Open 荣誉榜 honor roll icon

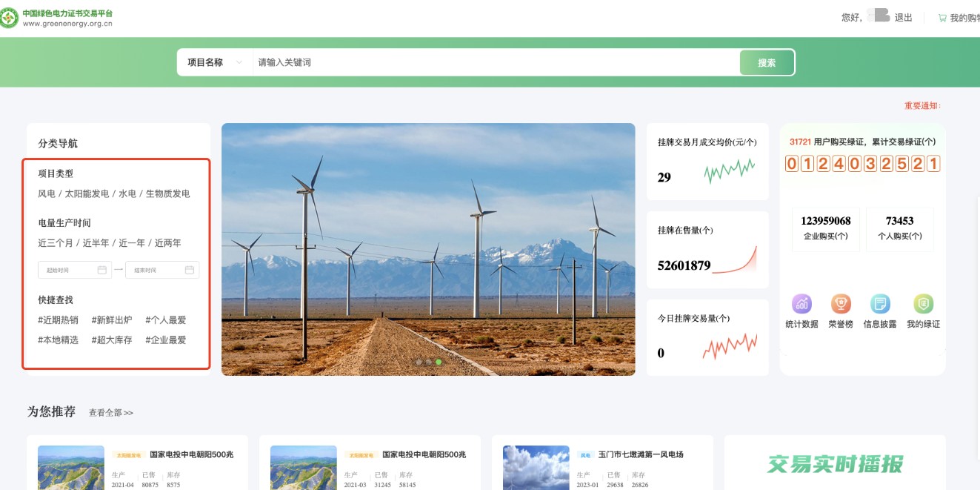841,304
